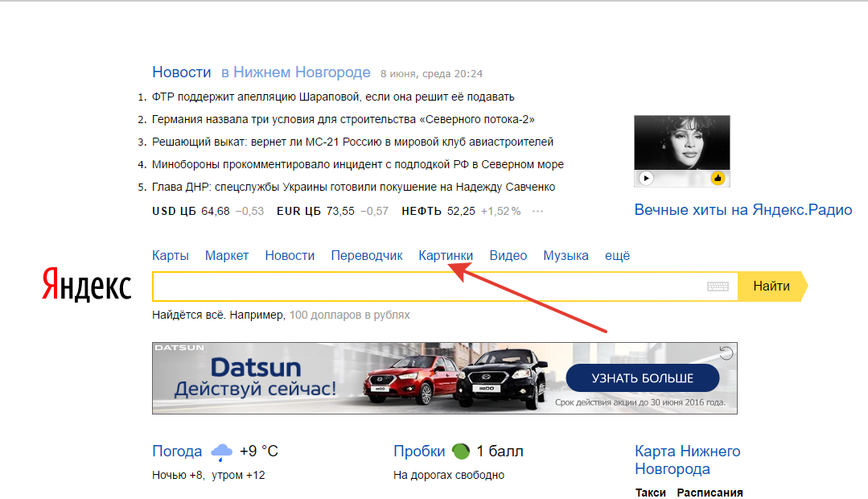This screenshot has width=868, height=499.
Task: Click the yellow thumbs-up like icon
Action: coord(718,179)
